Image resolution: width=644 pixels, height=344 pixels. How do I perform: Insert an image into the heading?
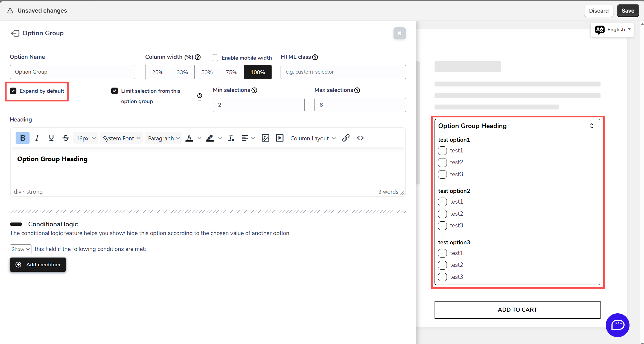tap(265, 138)
